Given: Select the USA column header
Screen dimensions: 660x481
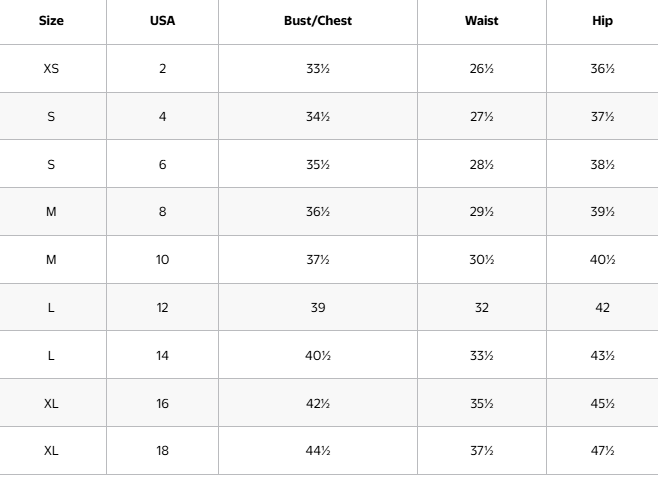Looking at the screenshot, I should tap(162, 21).
